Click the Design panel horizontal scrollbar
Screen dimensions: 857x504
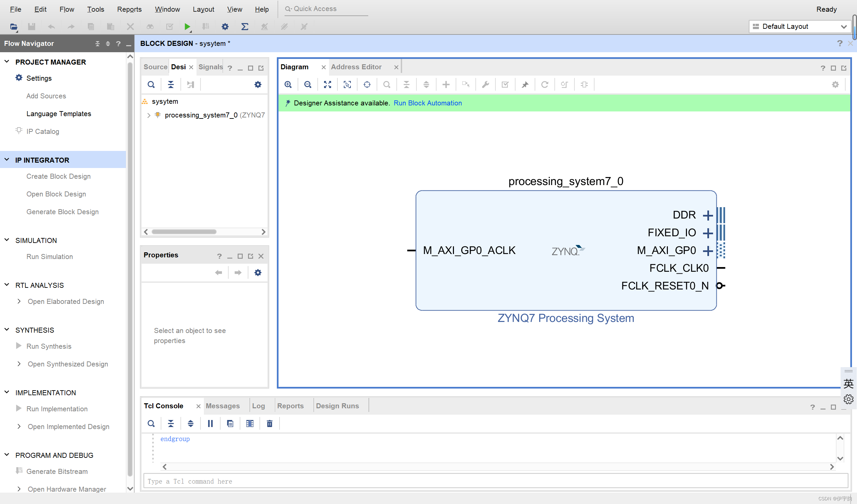184,232
